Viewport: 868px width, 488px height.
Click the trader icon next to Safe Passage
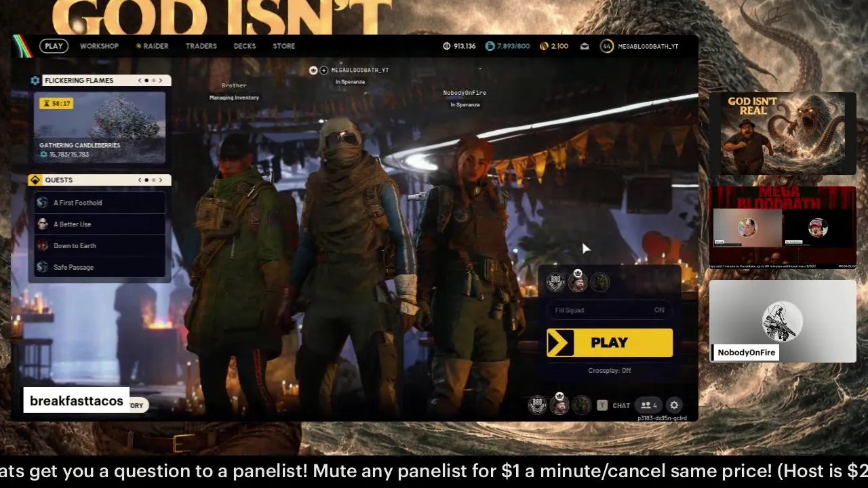(43, 267)
